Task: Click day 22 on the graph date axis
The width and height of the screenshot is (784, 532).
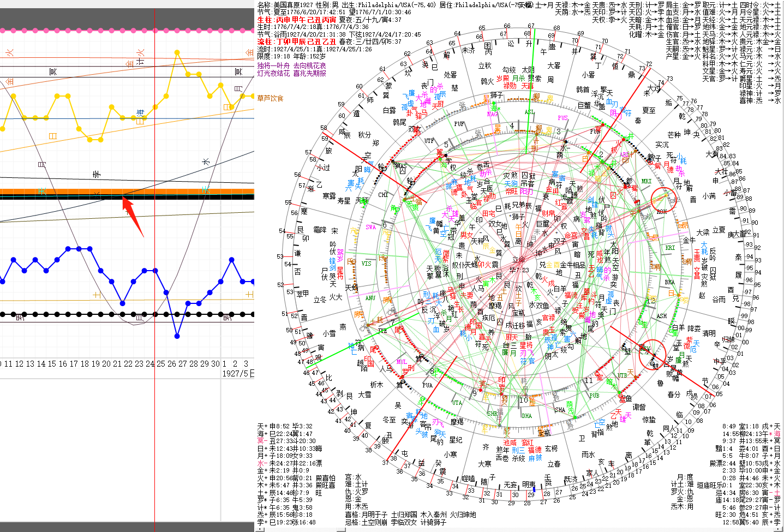Action: point(128,363)
